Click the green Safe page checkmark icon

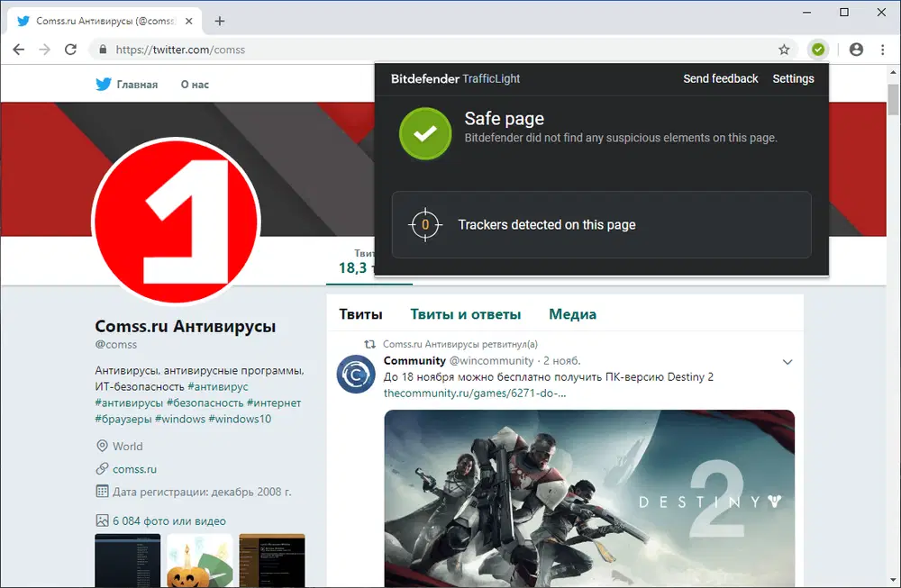point(425,133)
